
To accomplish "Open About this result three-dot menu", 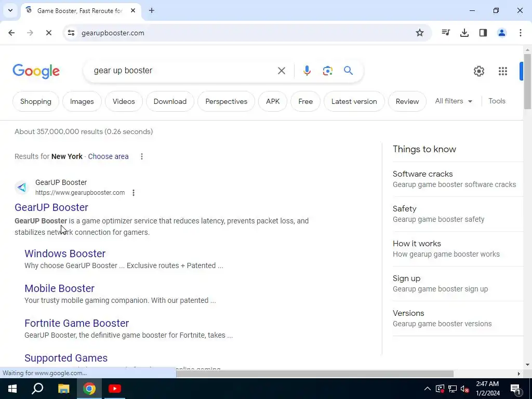I will pos(134,193).
